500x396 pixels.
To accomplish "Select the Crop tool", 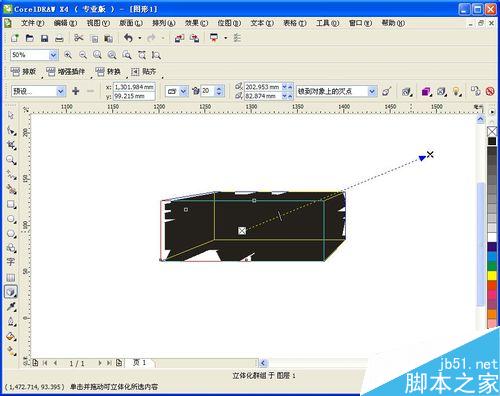I will click(11, 145).
